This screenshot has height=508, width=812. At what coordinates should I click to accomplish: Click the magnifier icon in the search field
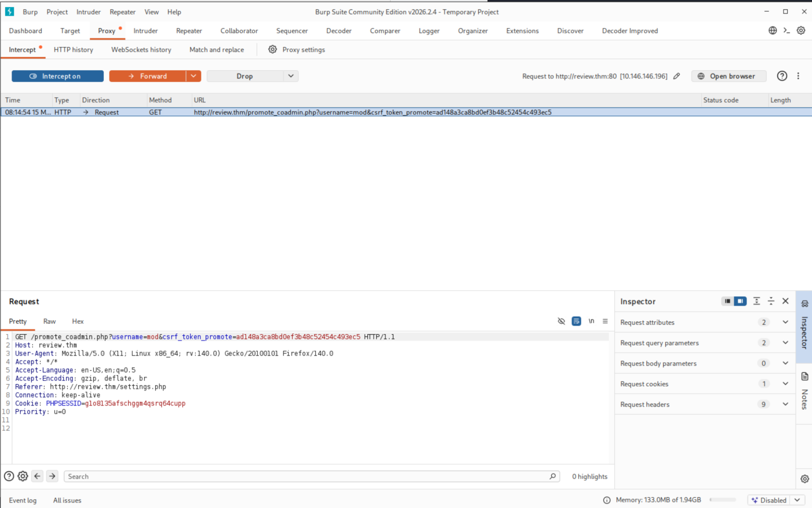(x=552, y=476)
